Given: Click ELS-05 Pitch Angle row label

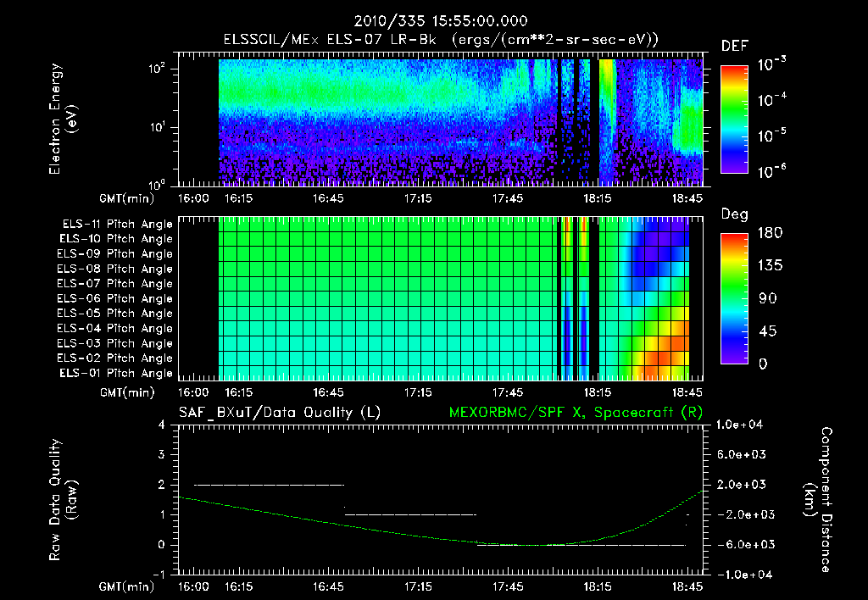Looking at the screenshot, I should (115, 314).
